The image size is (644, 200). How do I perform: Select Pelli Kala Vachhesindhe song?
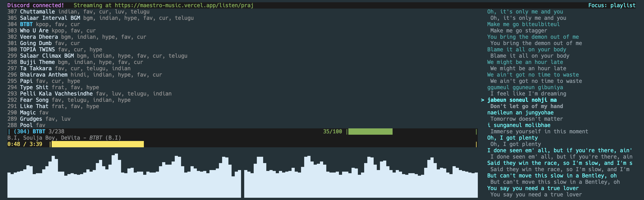(56, 94)
